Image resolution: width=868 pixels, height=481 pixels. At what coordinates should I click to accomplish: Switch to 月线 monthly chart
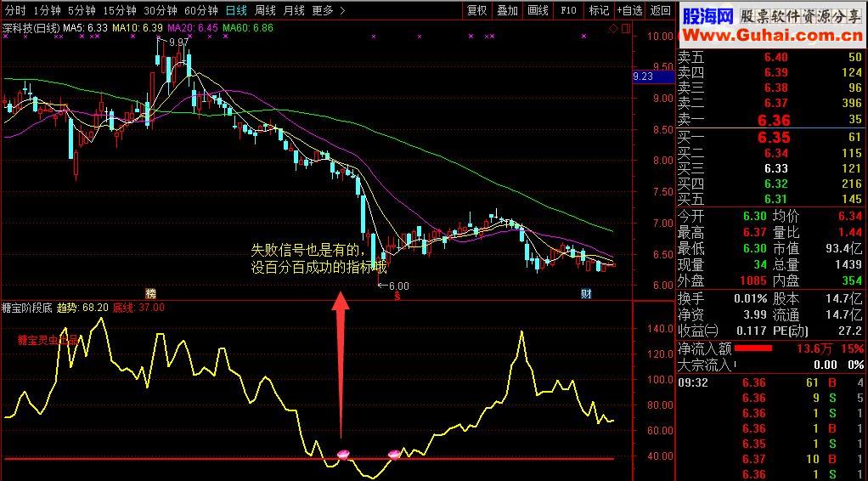pos(294,10)
